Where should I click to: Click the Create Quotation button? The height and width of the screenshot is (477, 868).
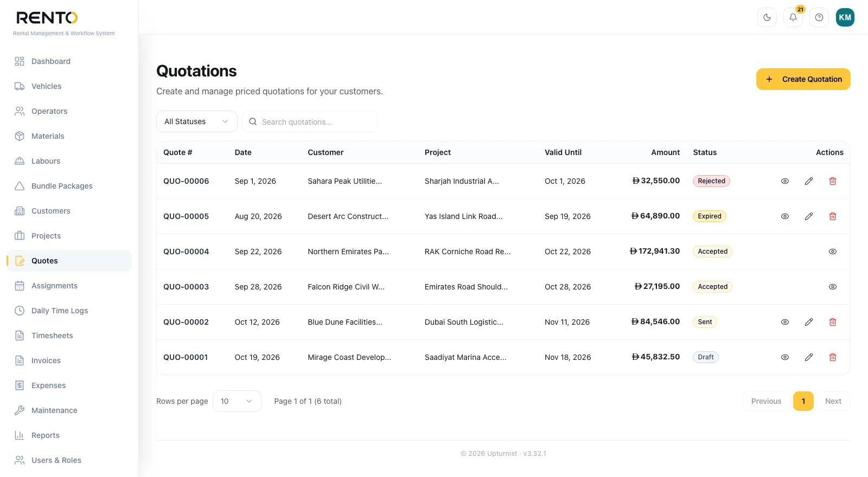[803, 79]
